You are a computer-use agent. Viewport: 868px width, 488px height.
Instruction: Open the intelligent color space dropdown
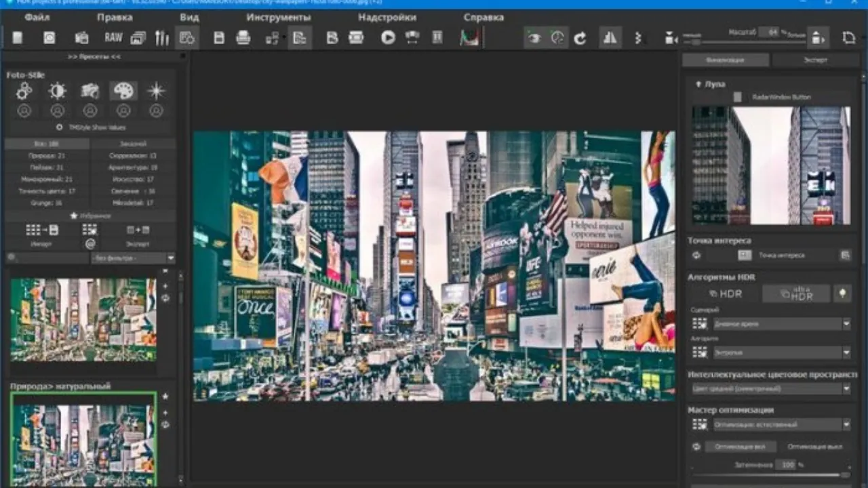pos(771,389)
